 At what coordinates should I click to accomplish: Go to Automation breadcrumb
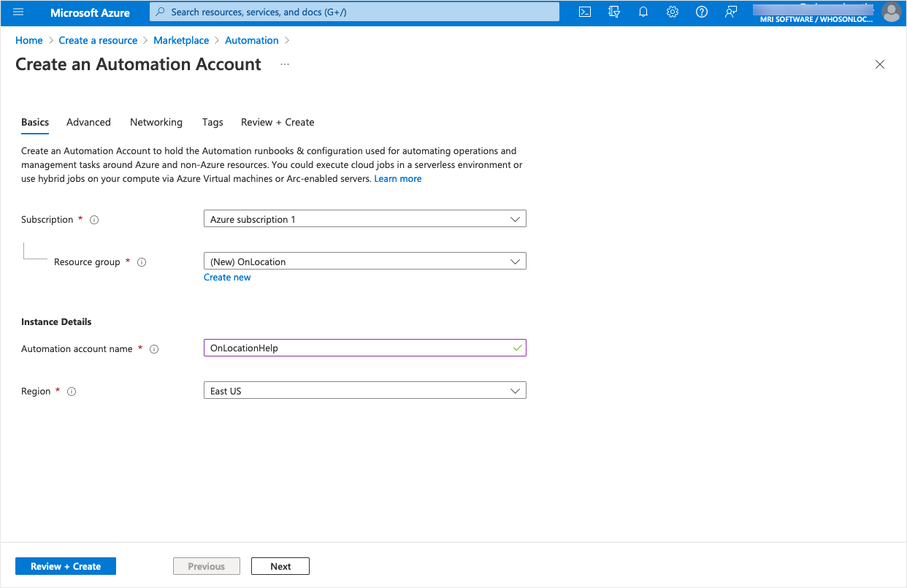pyautogui.click(x=252, y=40)
